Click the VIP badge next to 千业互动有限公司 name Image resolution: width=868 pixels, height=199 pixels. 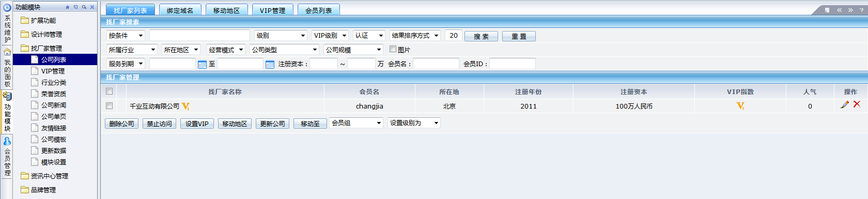click(186, 106)
